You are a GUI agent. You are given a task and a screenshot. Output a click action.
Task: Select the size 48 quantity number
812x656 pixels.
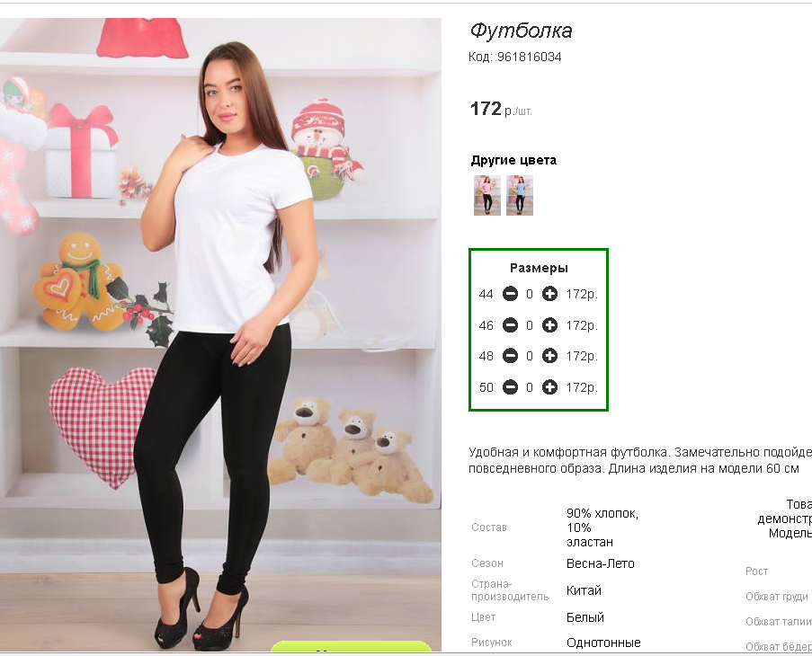click(x=530, y=356)
